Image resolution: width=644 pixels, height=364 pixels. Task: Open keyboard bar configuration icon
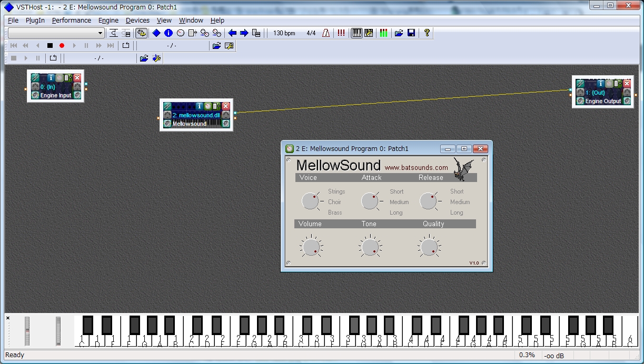click(369, 33)
